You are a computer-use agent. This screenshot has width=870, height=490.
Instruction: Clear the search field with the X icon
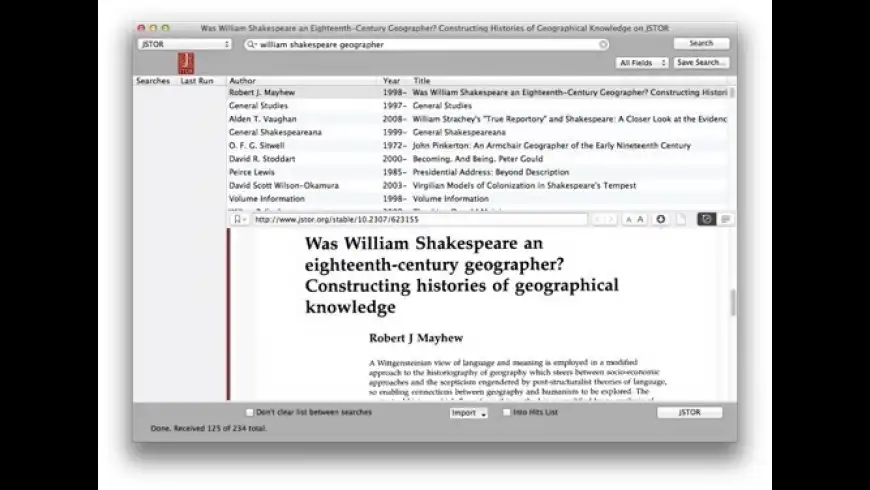point(603,44)
